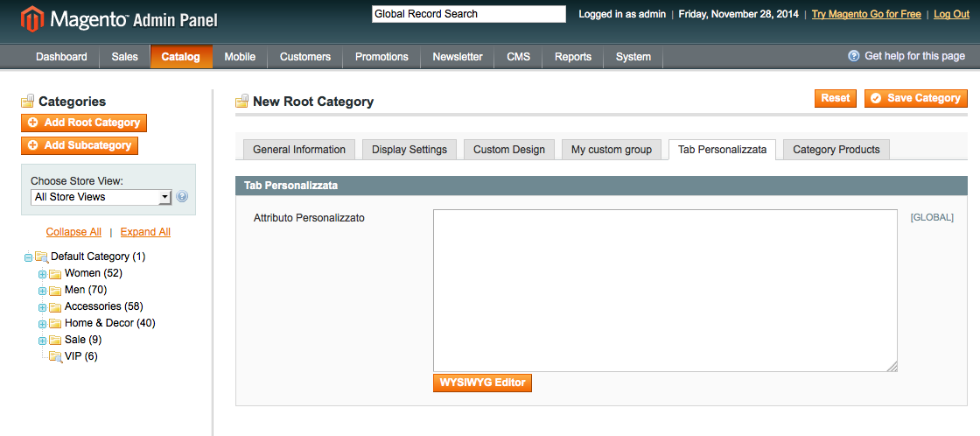
Task: Click the Women category folder icon
Action: coord(56,273)
